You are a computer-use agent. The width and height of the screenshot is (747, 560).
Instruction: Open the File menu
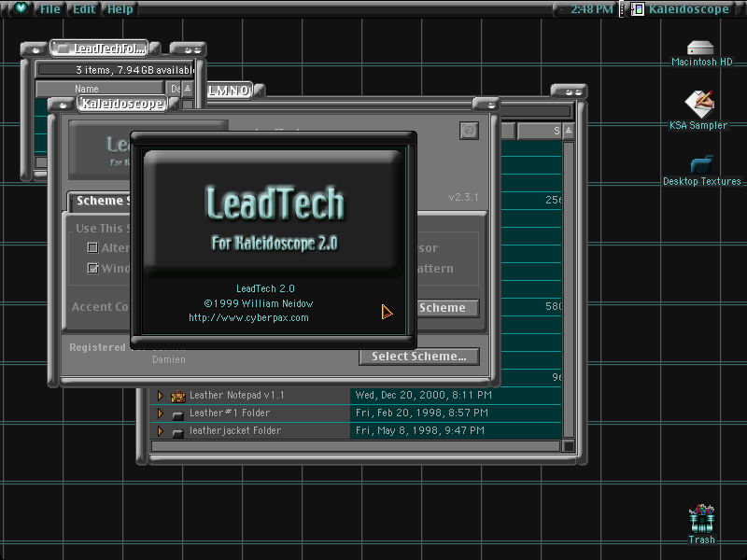(49, 9)
